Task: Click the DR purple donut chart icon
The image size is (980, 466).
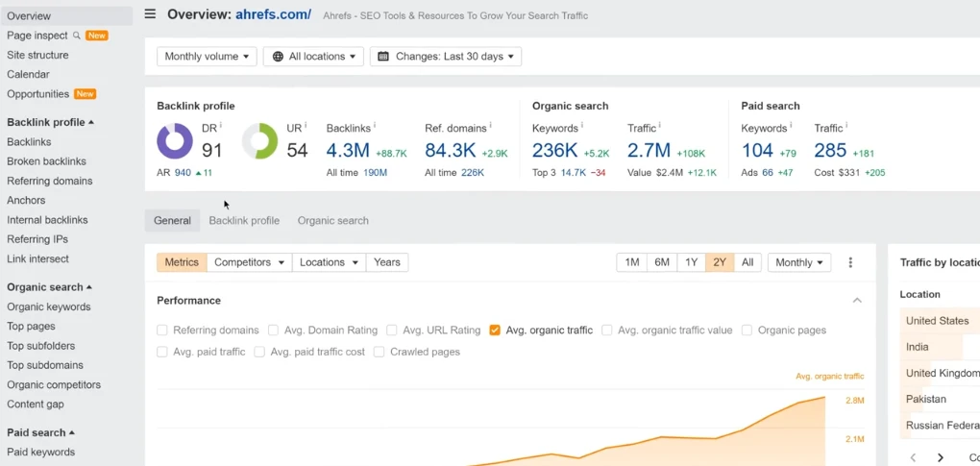Action: pyautogui.click(x=175, y=141)
